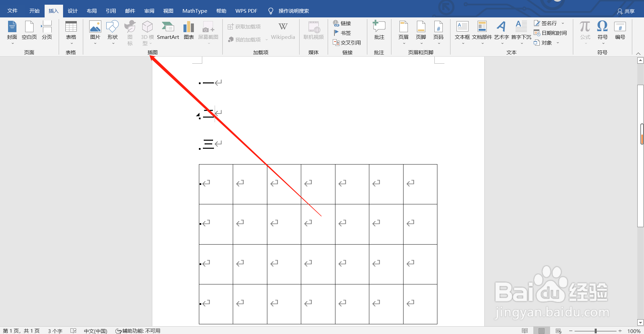
Task: Open the page number (页码) dropdown
Action: point(438,33)
